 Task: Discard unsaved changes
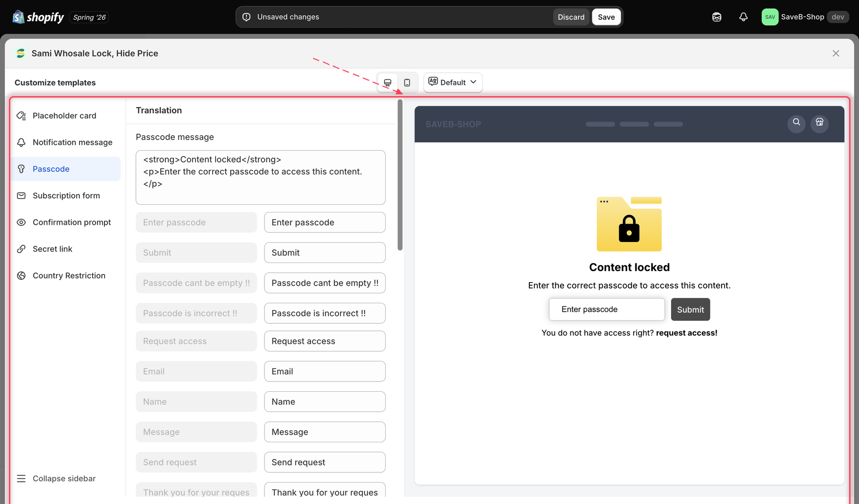(571, 17)
